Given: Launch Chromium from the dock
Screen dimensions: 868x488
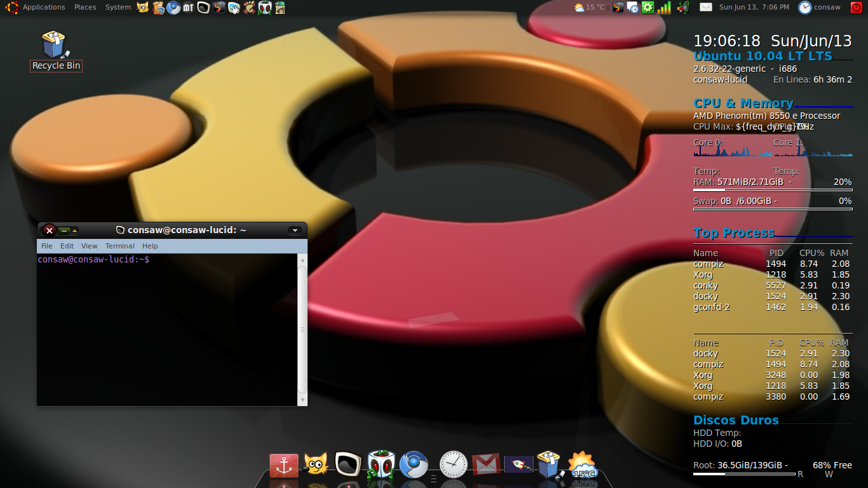Looking at the screenshot, I should click(414, 465).
